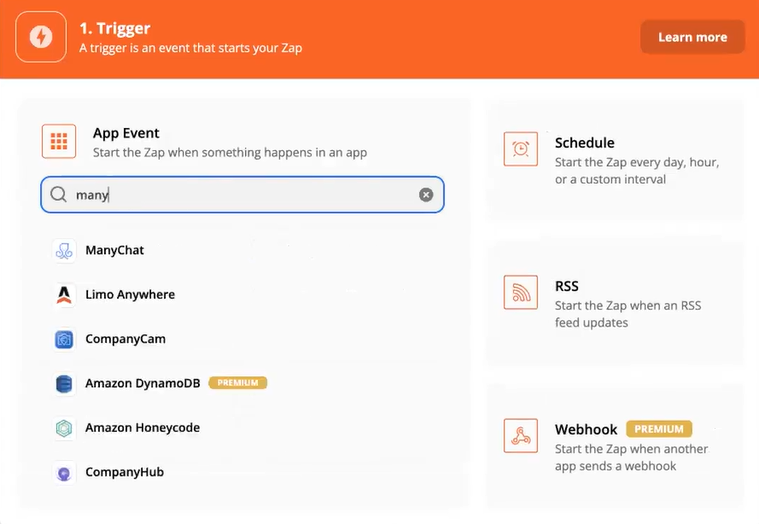Click the App Event grid icon
The width and height of the screenshot is (759, 524).
pyautogui.click(x=59, y=141)
